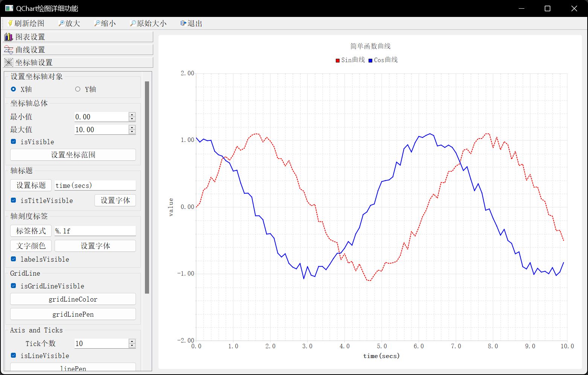Select the Y轴 radio button
Screen dimensions: 588x375
[78, 89]
